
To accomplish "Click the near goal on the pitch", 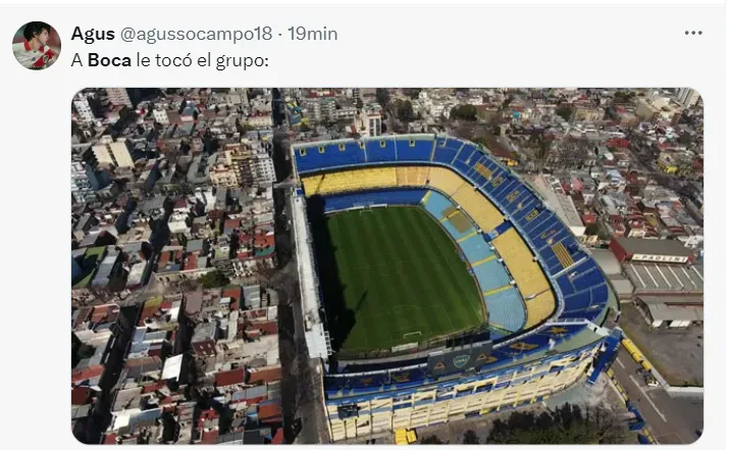I will pos(412,334).
